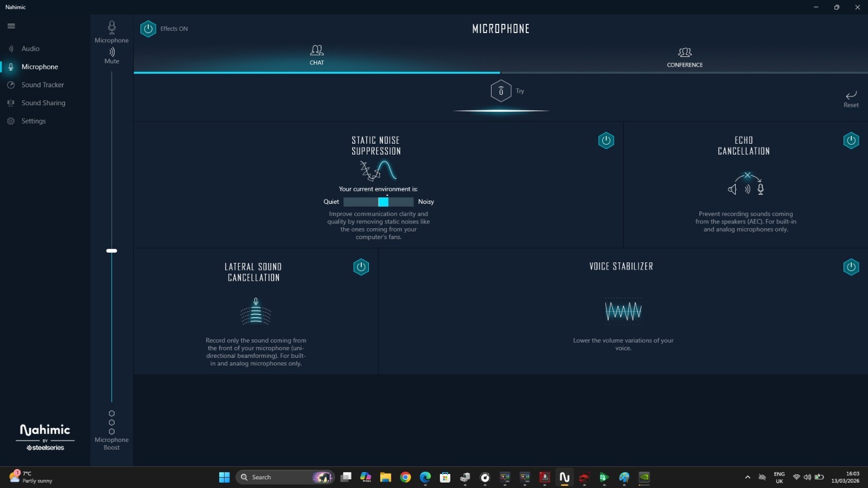Open the ENG UK language switcher
Screen dimensions: 868x488
click(x=780, y=477)
